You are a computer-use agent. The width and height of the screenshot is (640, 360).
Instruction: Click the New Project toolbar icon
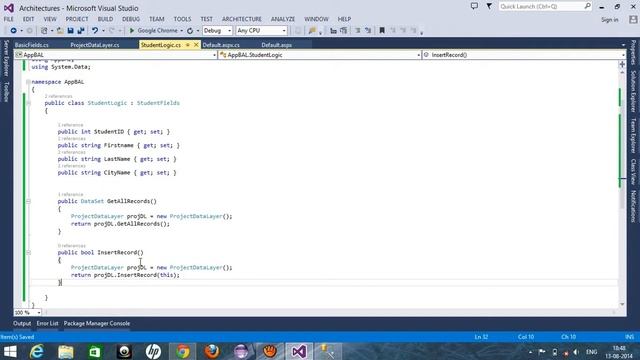44,31
